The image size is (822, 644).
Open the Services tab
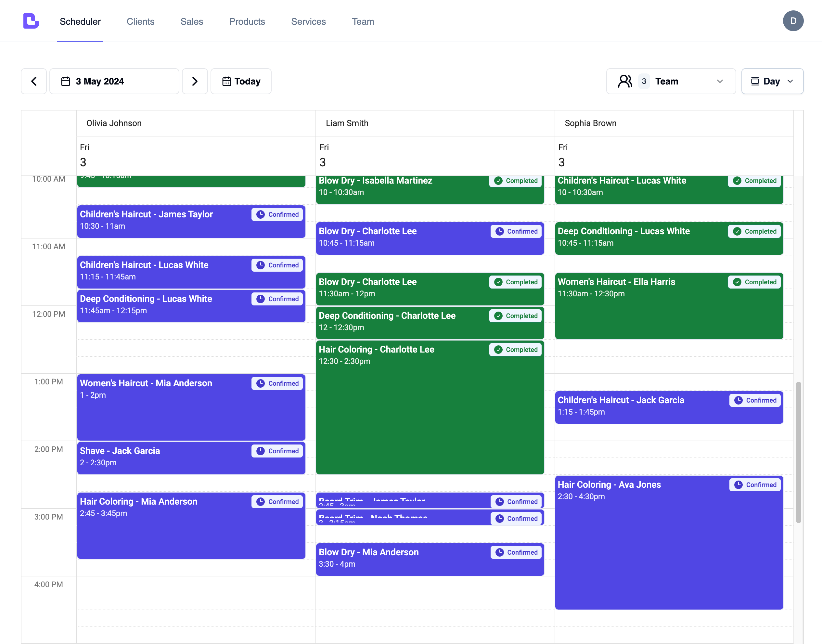[308, 21]
